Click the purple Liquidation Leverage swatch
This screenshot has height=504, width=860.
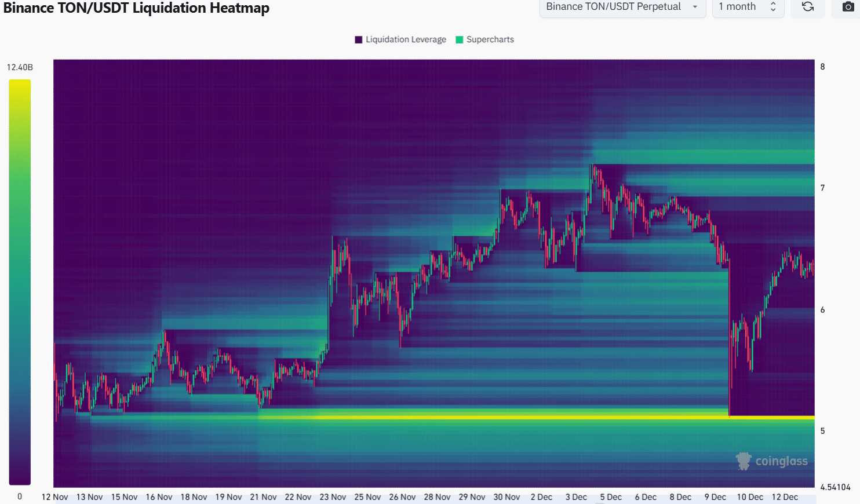point(359,39)
